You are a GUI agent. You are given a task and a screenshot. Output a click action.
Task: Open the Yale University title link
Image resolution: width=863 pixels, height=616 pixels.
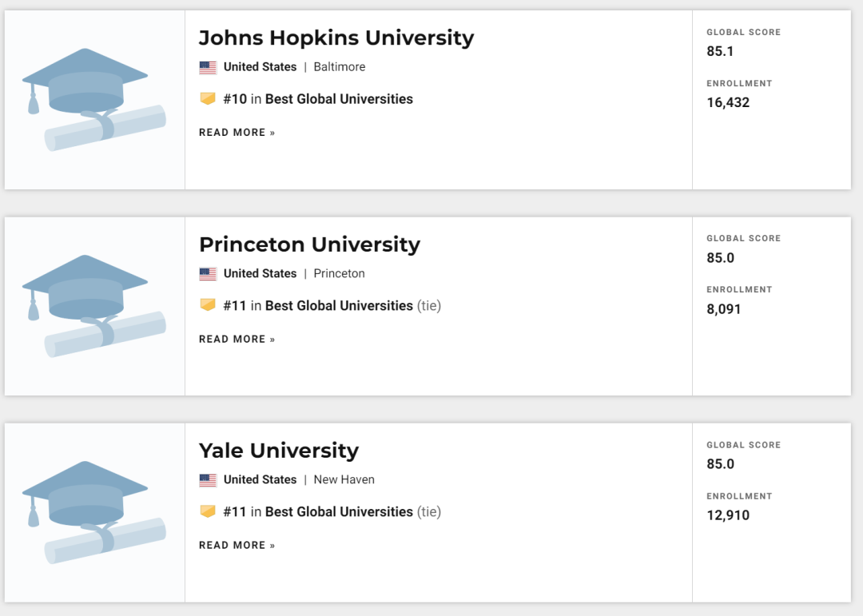tap(278, 451)
